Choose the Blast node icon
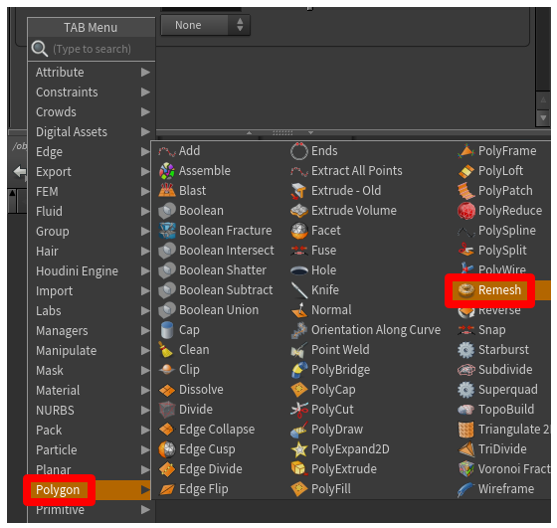 pyautogui.click(x=167, y=191)
